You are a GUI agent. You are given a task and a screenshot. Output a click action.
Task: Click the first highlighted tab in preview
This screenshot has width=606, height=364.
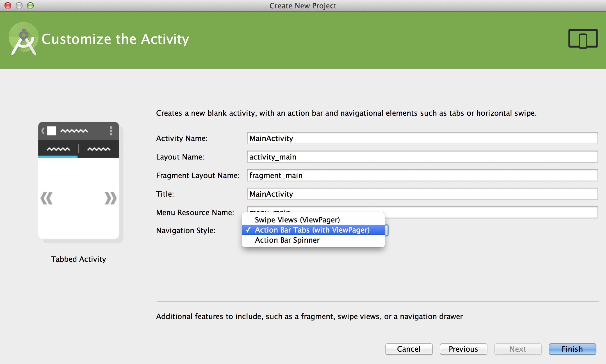(58, 149)
